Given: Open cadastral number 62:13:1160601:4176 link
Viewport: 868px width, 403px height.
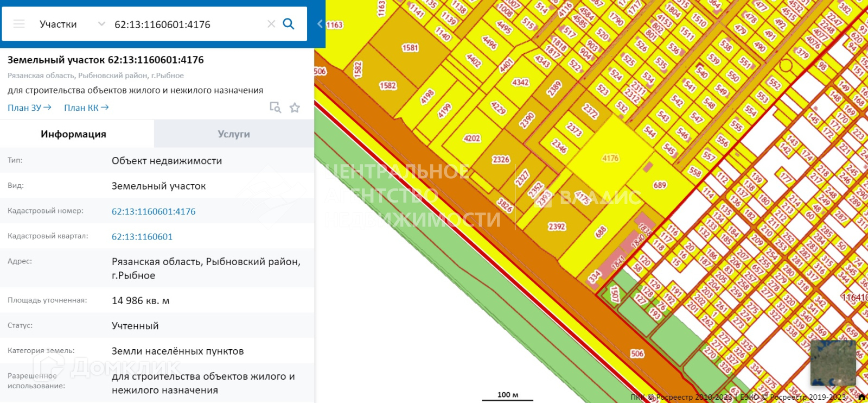Looking at the screenshot, I should click(x=154, y=211).
